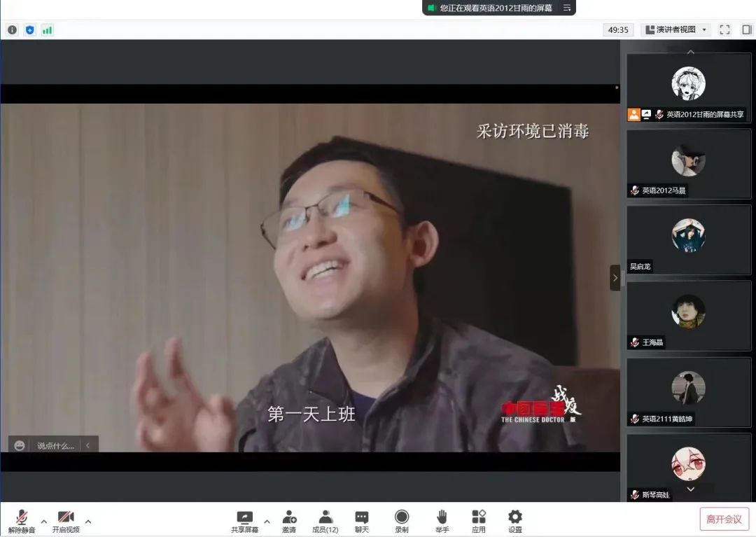Screen dimensions: 756x537
Task: Turn on camera with 开启视频
Action: pos(66,522)
